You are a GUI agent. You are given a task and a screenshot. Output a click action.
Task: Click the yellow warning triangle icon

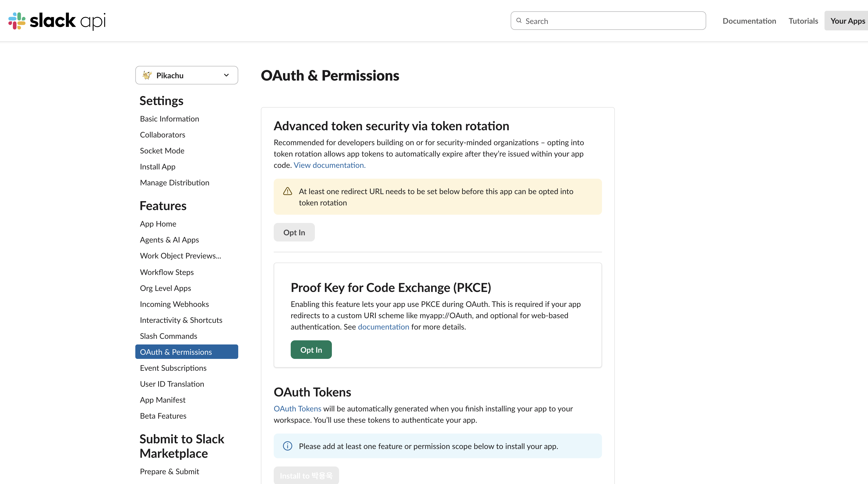pos(287,191)
